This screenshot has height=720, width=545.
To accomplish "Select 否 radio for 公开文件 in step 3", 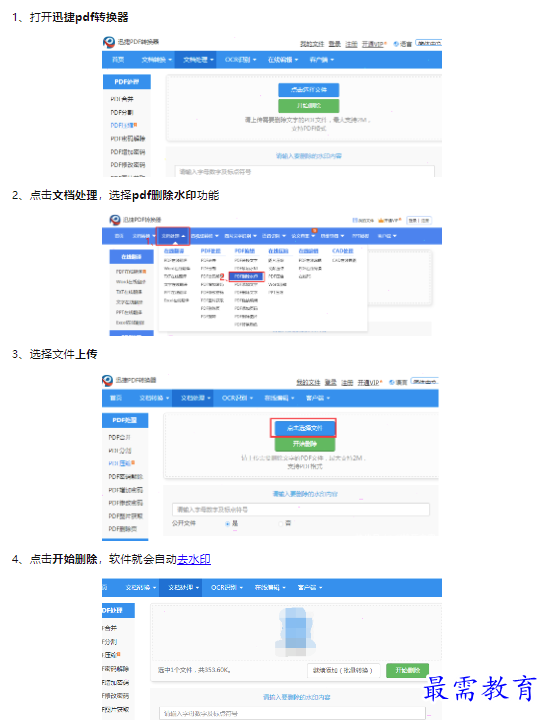I will click(281, 523).
